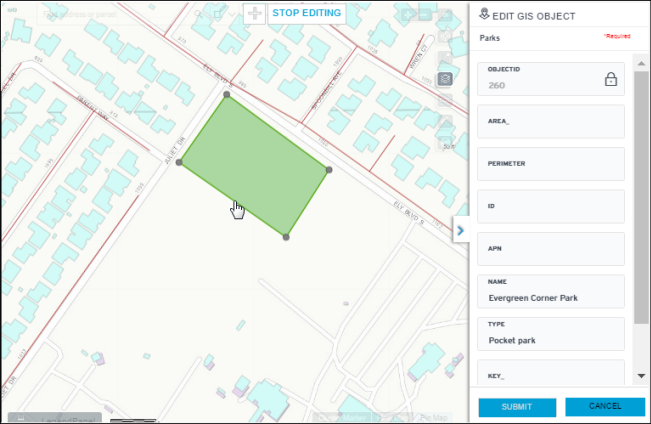Screen dimensions: 651x424
Task: Click the left vertex of the green polygon
Action: pos(180,162)
